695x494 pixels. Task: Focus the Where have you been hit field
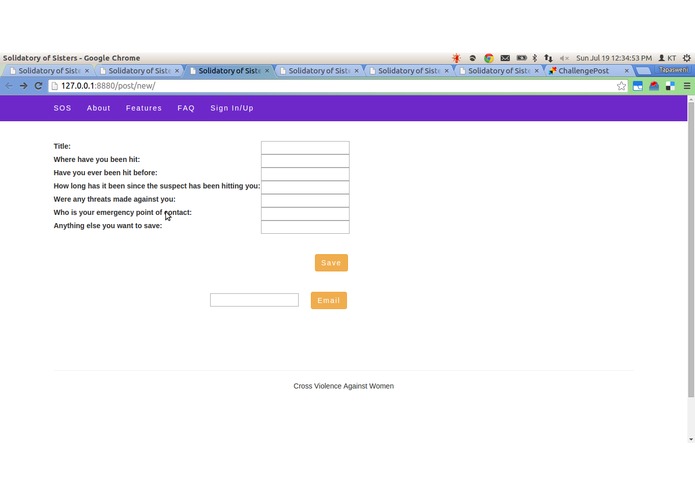click(x=305, y=161)
